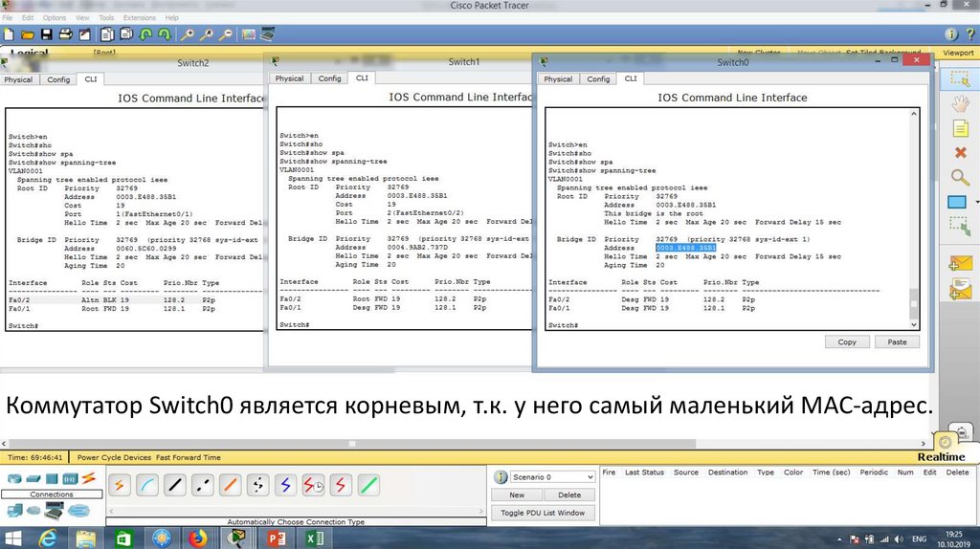Pick the automatic connection type lightning
Viewport: 980px width, 549px height.
pyautogui.click(x=120, y=485)
